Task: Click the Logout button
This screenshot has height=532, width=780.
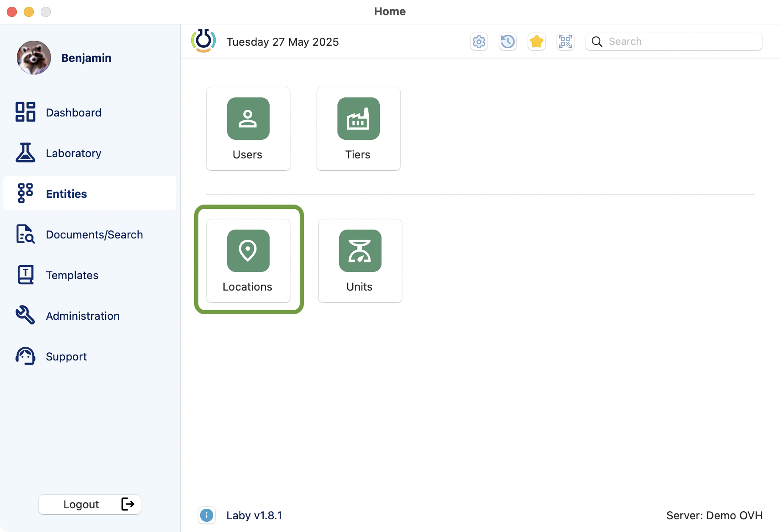Action: click(90, 504)
